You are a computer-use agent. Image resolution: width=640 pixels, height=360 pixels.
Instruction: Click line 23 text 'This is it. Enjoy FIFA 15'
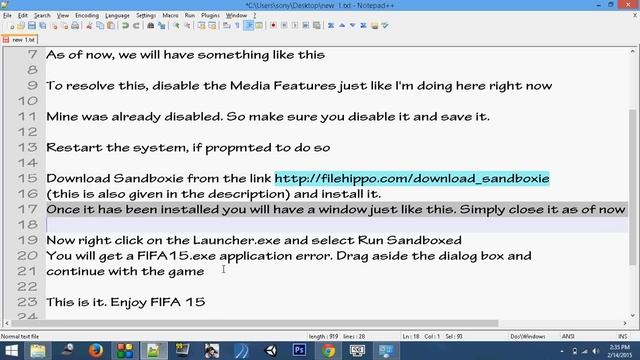pyautogui.click(x=126, y=302)
